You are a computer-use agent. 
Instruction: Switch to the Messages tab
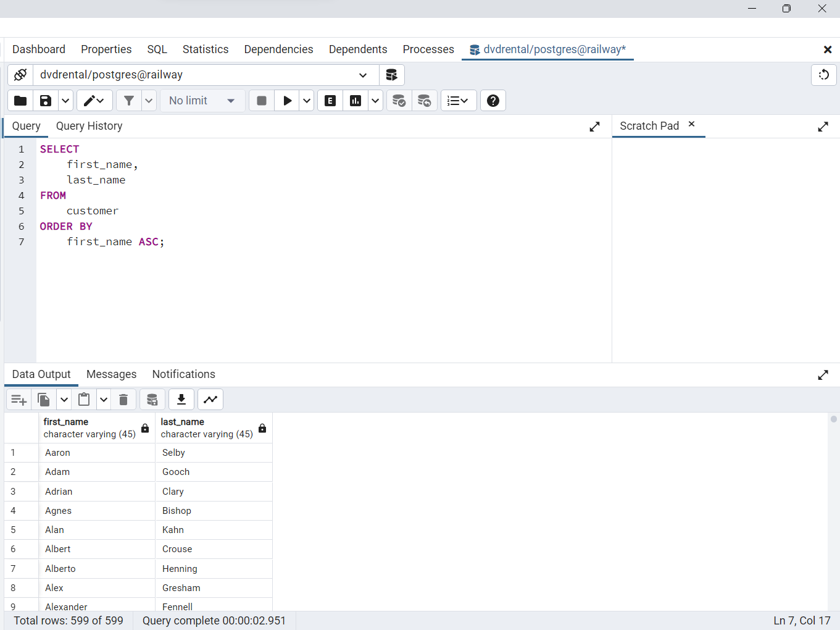112,374
